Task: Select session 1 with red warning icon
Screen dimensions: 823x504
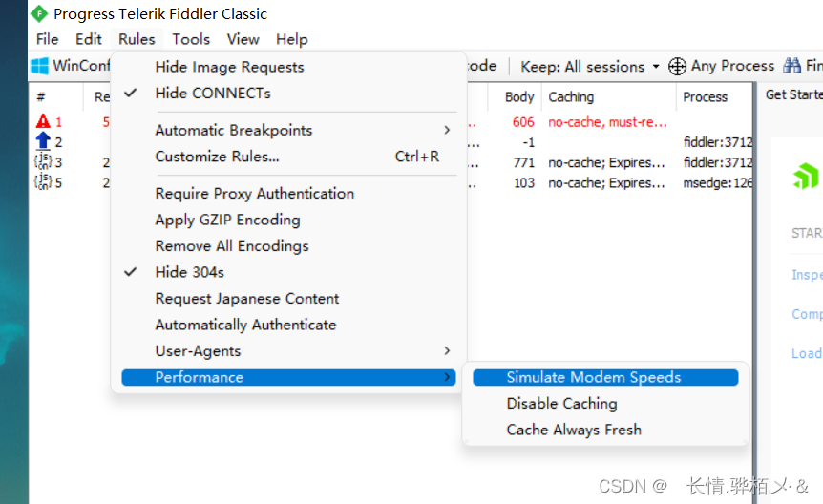Action: (43, 122)
